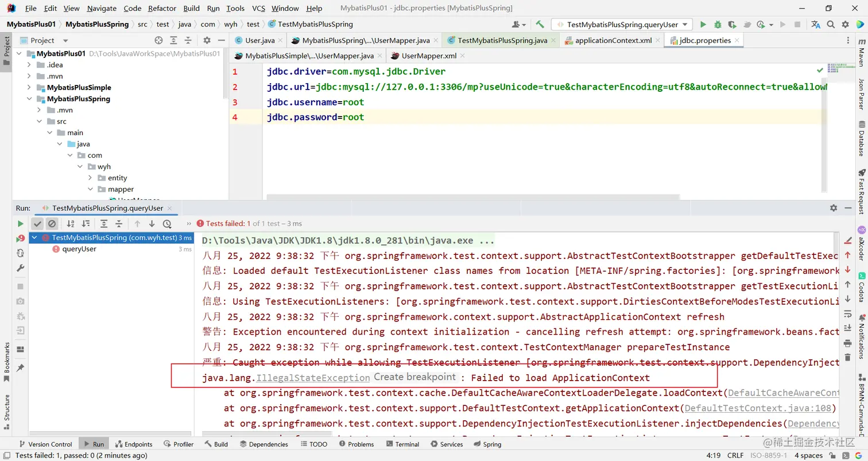
Task: Collapse TestMybatisPlusSpring test result node
Action: click(35, 238)
